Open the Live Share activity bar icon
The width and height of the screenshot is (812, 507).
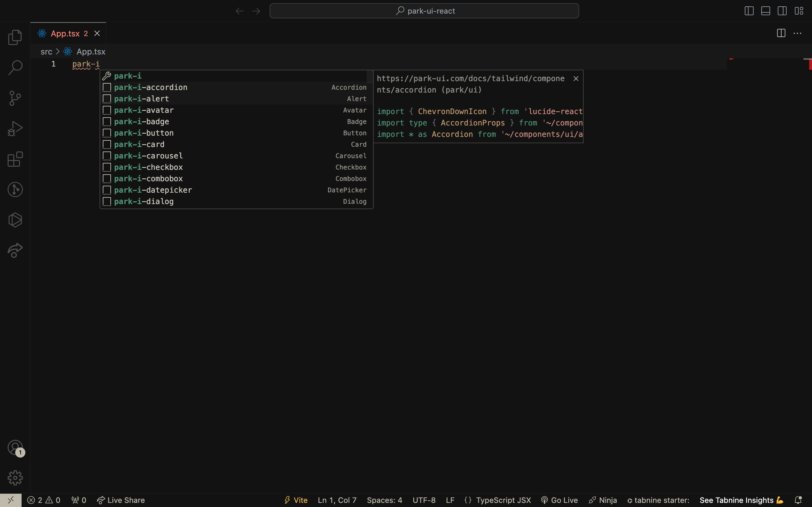[x=15, y=250]
